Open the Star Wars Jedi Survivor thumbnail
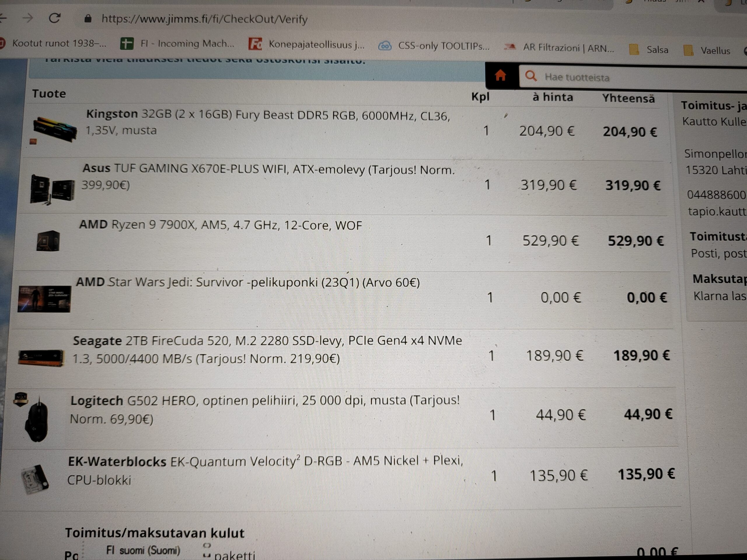This screenshot has height=560, width=747. (44, 299)
